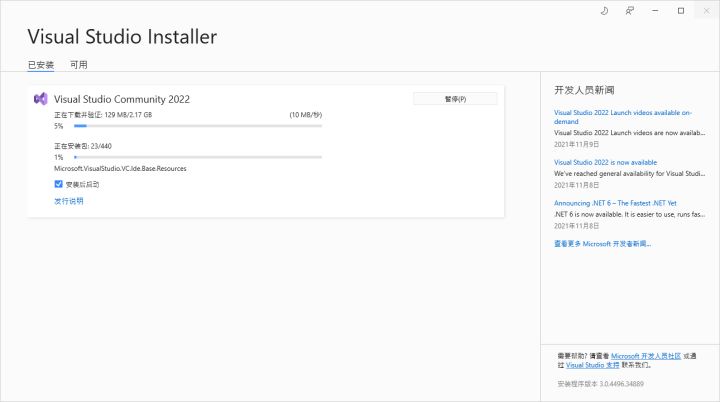Viewport: 720px width, 402px height.
Task: Minimize the installer window
Action: pos(655,11)
